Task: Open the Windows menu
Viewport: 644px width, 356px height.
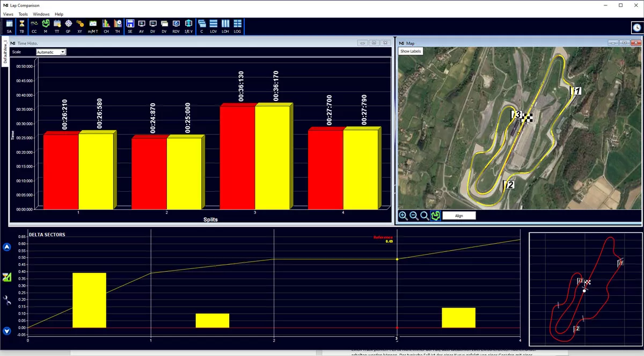Action: click(x=41, y=14)
